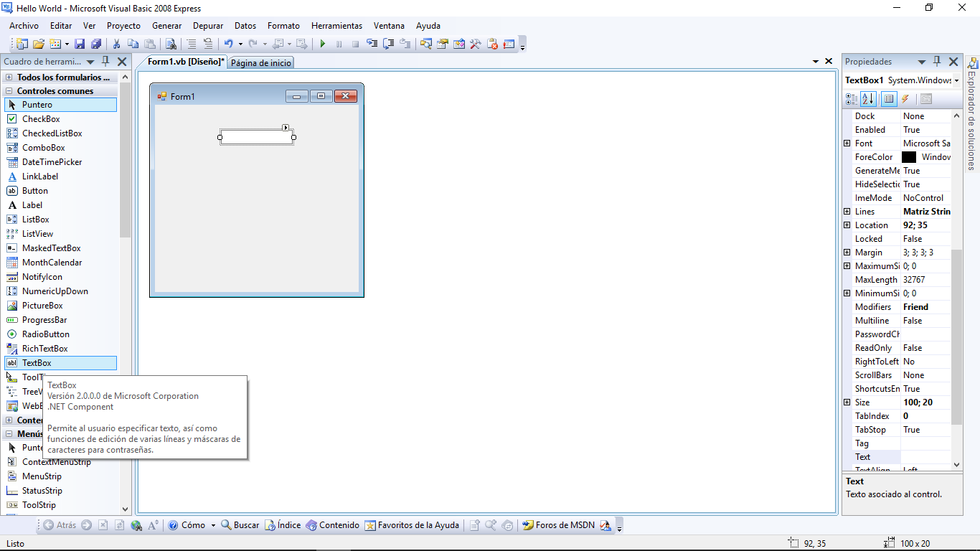Expand Todos los formularios section

coord(9,77)
